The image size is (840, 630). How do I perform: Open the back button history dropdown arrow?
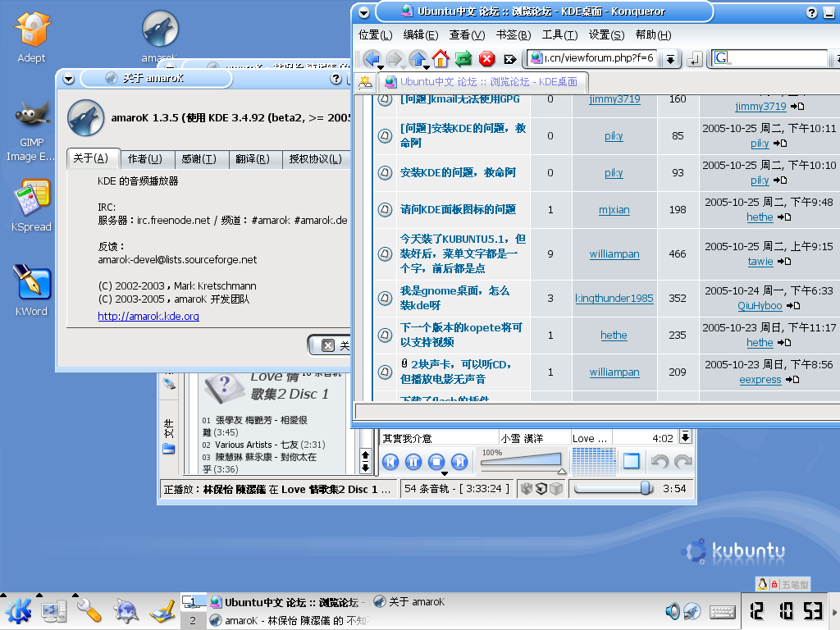click(x=381, y=67)
